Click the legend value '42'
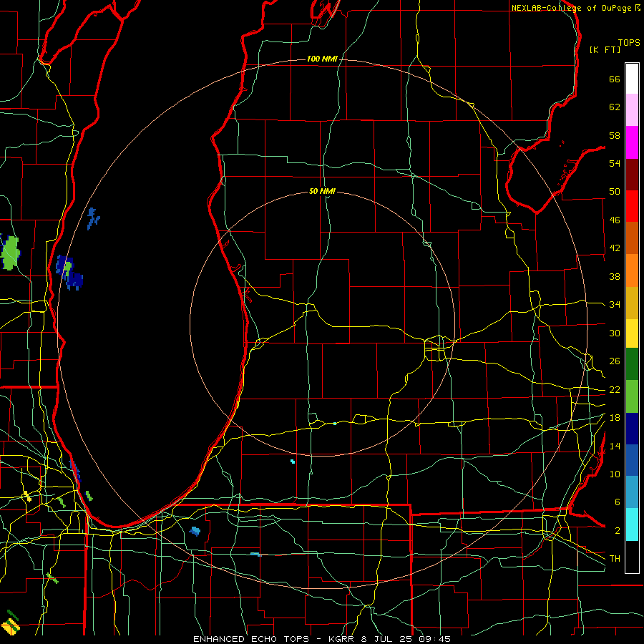The height and width of the screenshot is (644, 644). (615, 248)
